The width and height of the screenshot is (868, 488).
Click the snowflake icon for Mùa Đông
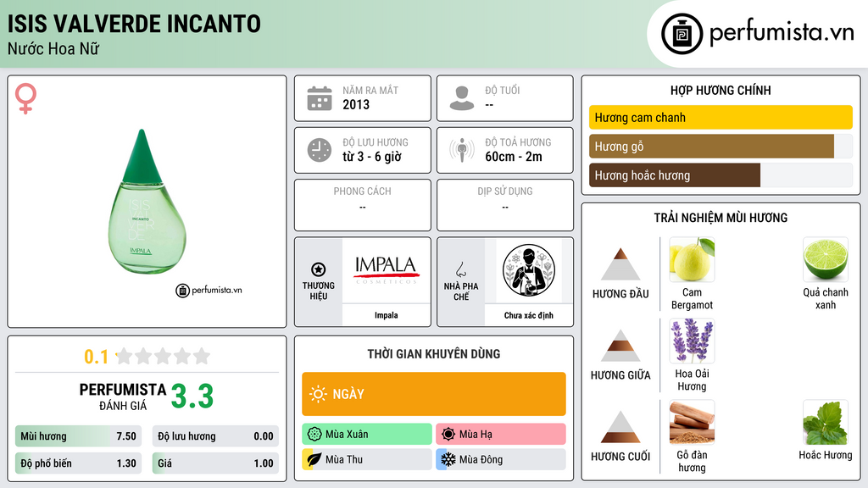[448, 459]
